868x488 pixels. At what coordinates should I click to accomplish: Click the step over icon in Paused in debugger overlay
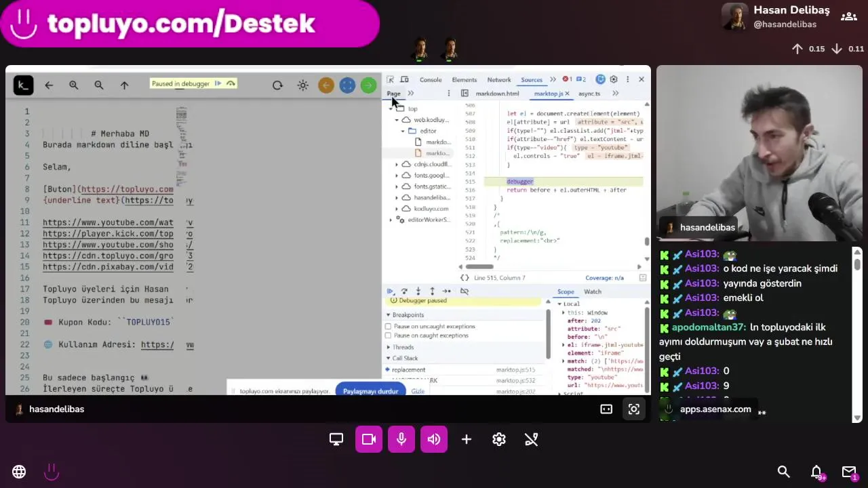(x=231, y=83)
